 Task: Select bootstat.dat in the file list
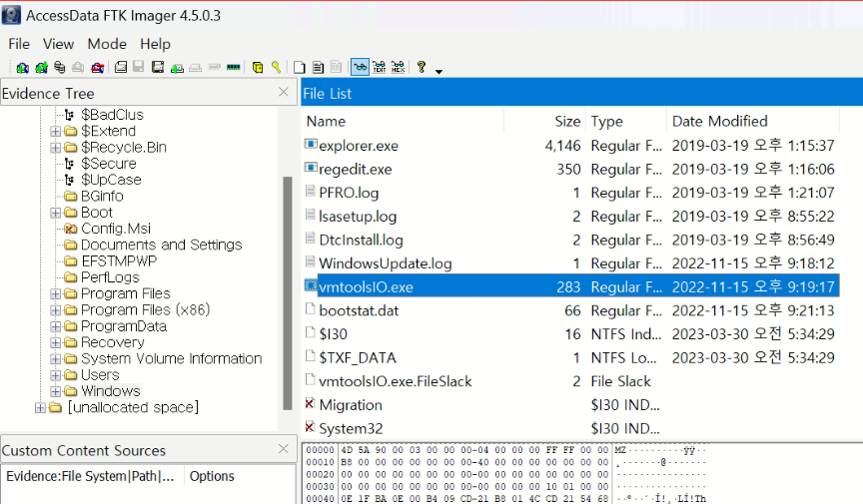click(x=359, y=310)
